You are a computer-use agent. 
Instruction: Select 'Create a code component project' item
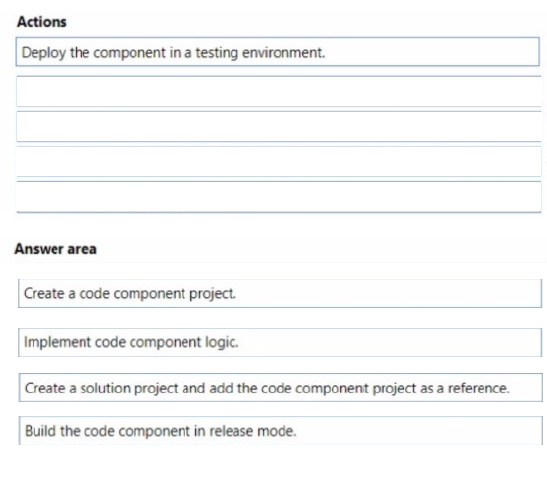coord(280,293)
